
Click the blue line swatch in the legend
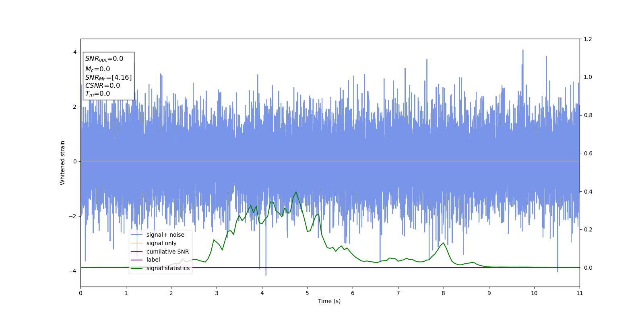tap(137, 235)
